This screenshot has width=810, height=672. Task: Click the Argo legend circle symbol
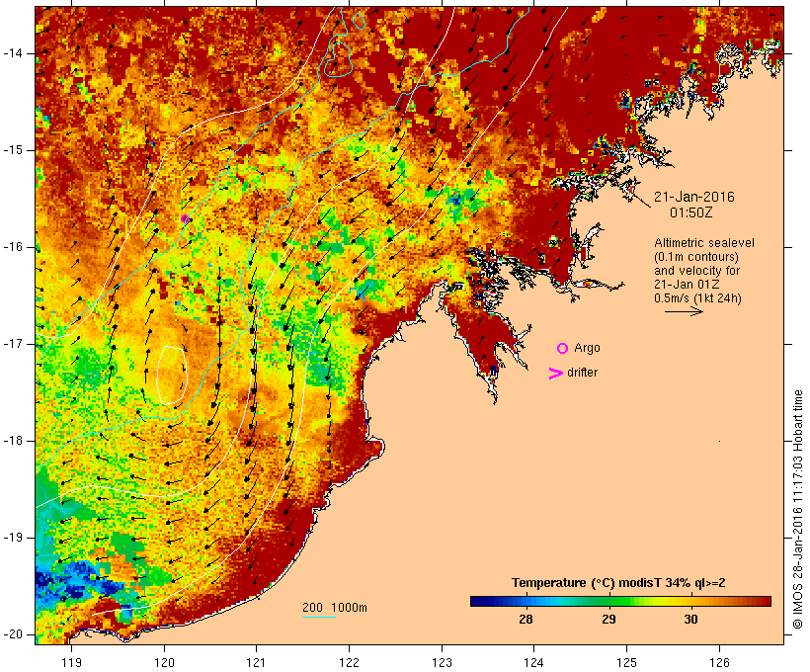pyautogui.click(x=562, y=349)
